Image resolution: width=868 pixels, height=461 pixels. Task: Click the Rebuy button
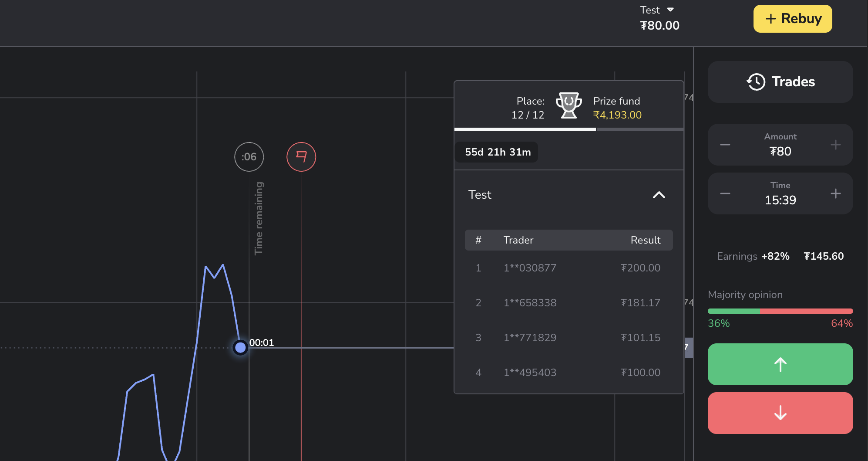pyautogui.click(x=793, y=19)
